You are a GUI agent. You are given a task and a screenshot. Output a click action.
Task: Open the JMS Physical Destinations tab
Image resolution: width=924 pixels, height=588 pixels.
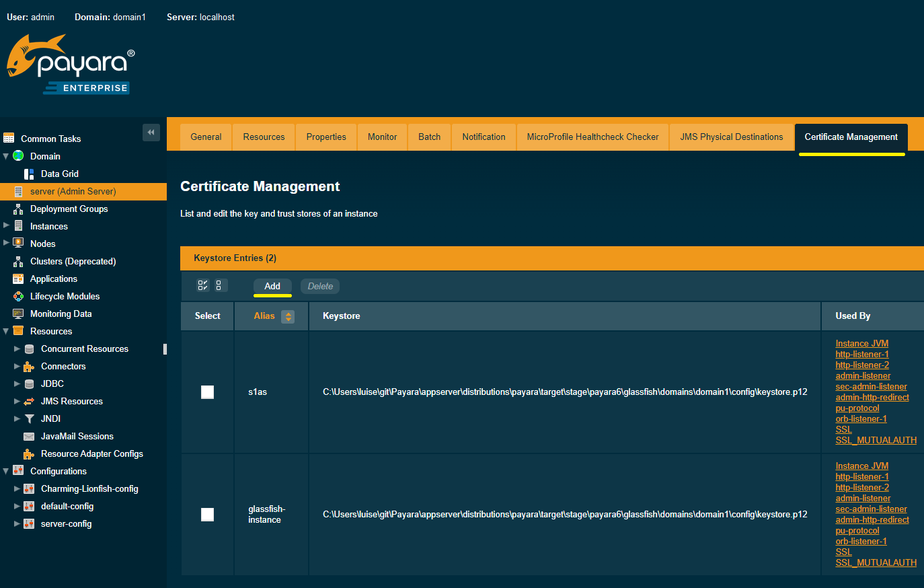(731, 137)
